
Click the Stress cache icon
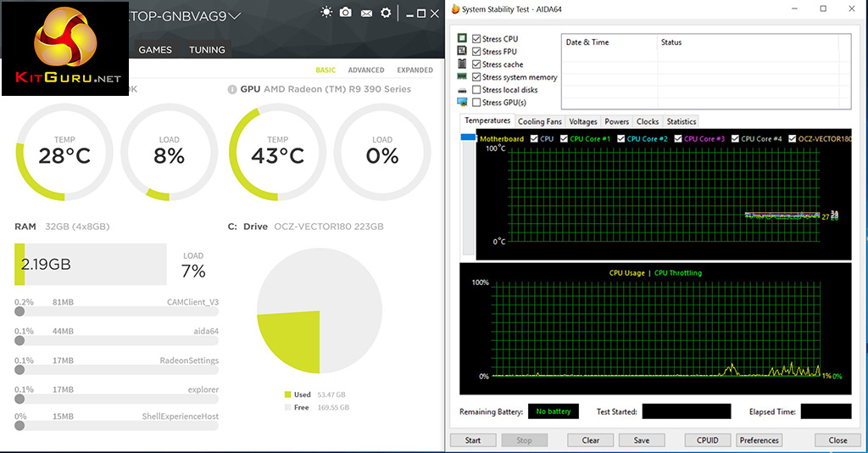(462, 64)
